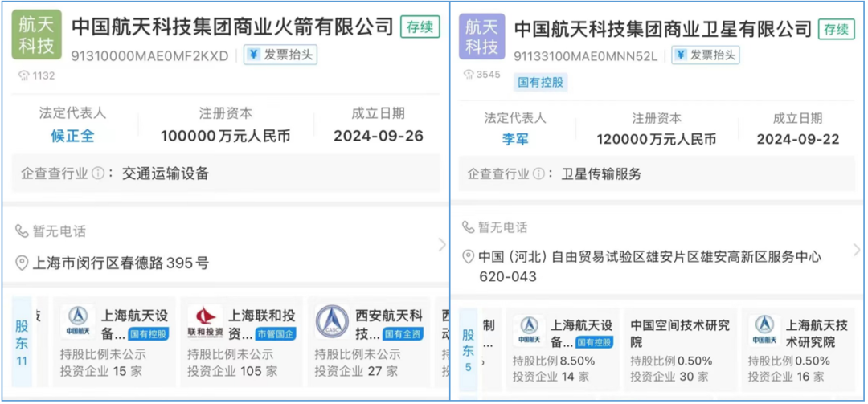Expand rocket company contact details with the chevron
Screen dimensions: 868x404
pyautogui.click(x=441, y=245)
